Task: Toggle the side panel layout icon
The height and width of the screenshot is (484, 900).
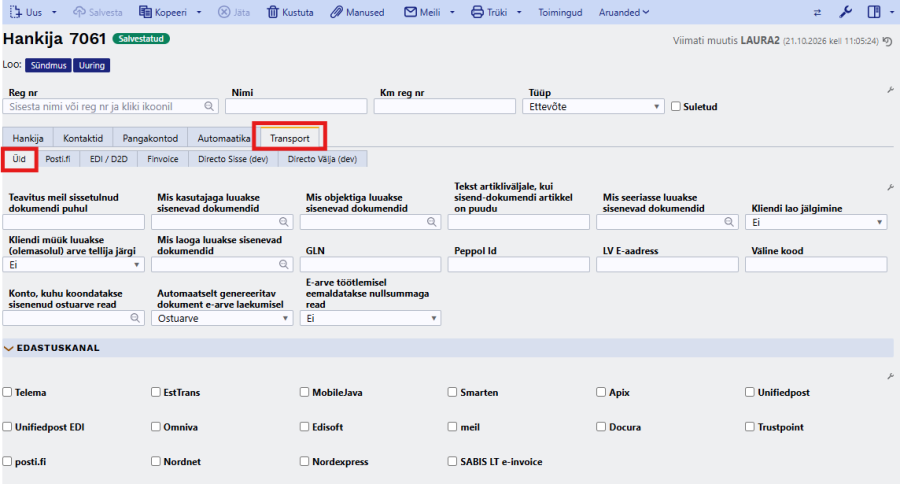Action: pyautogui.click(x=874, y=12)
